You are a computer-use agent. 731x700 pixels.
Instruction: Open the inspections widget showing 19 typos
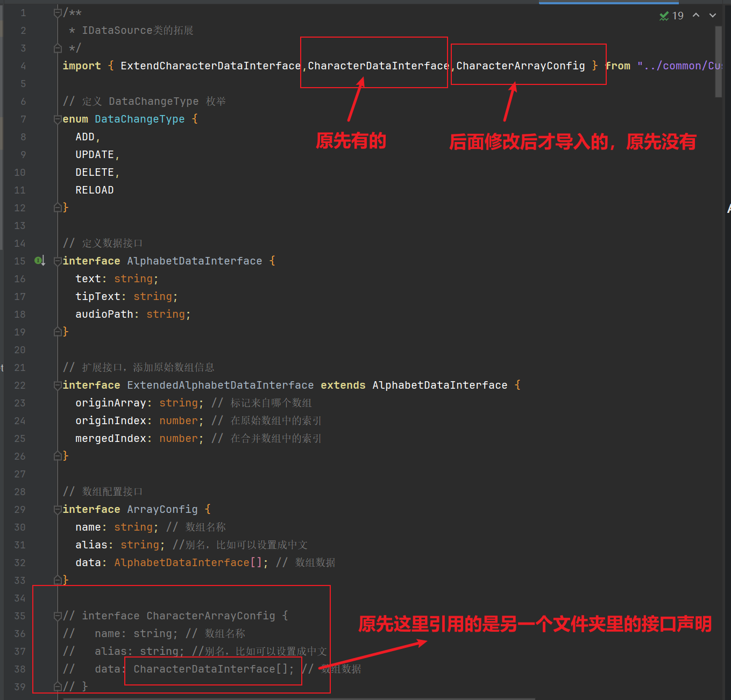(x=671, y=16)
